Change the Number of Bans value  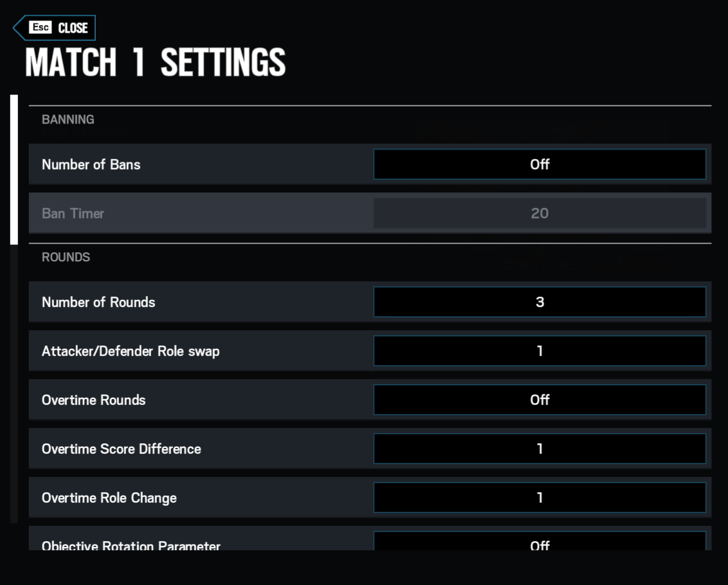coord(539,165)
